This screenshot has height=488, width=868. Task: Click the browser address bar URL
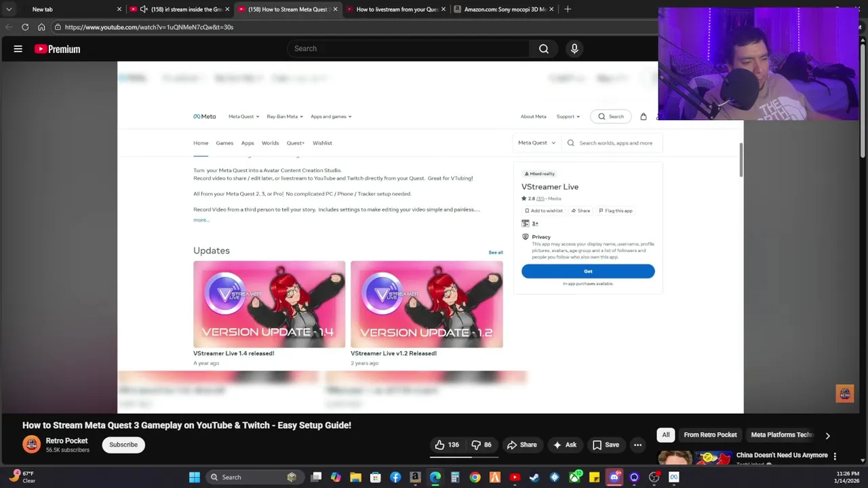(149, 27)
